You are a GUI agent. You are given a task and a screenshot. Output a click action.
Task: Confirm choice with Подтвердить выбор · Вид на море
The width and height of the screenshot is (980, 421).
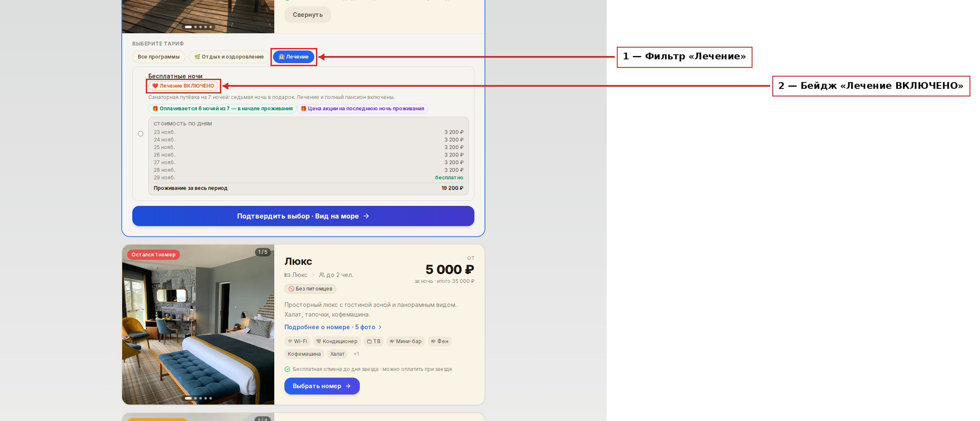click(x=303, y=216)
